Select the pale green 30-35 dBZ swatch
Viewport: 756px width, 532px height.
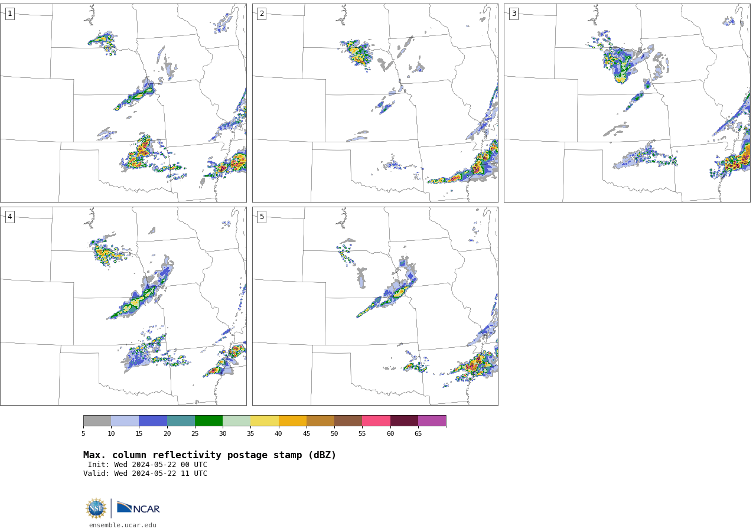[237, 420]
